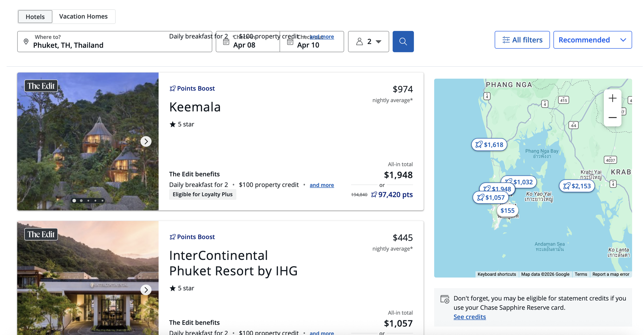Viewport: 644px width, 335px height.
Task: Expand the guests count dropdown
Action: click(x=368, y=41)
